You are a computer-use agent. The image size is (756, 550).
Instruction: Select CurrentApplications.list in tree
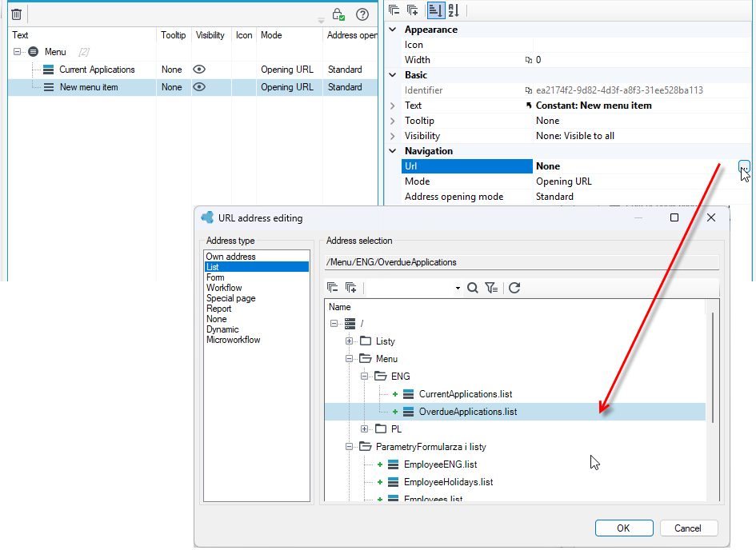click(x=466, y=394)
